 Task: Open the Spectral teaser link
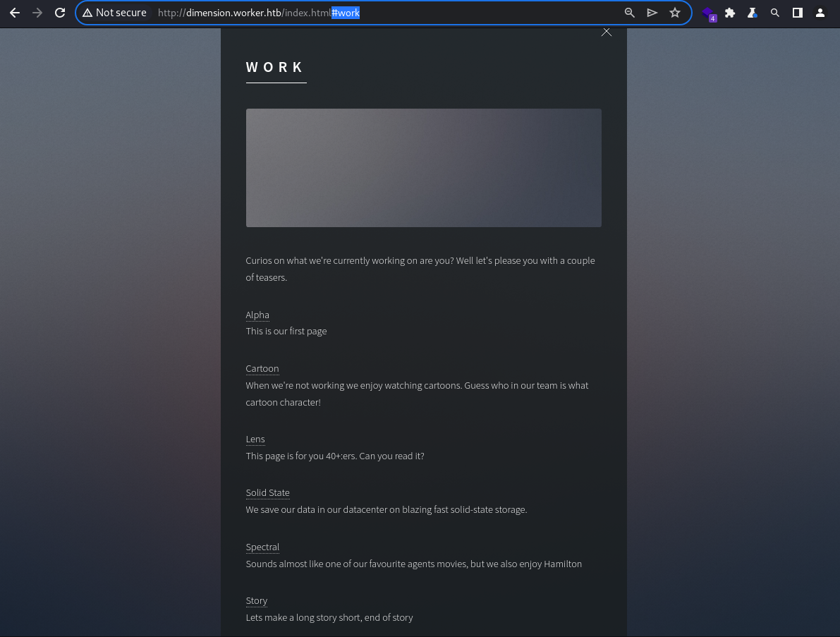(262, 547)
